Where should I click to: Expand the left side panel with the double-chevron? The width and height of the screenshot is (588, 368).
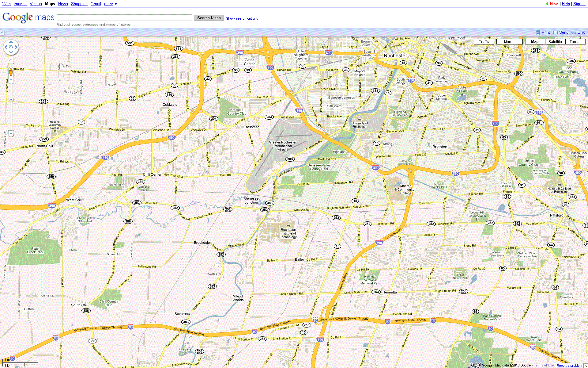tap(2, 33)
